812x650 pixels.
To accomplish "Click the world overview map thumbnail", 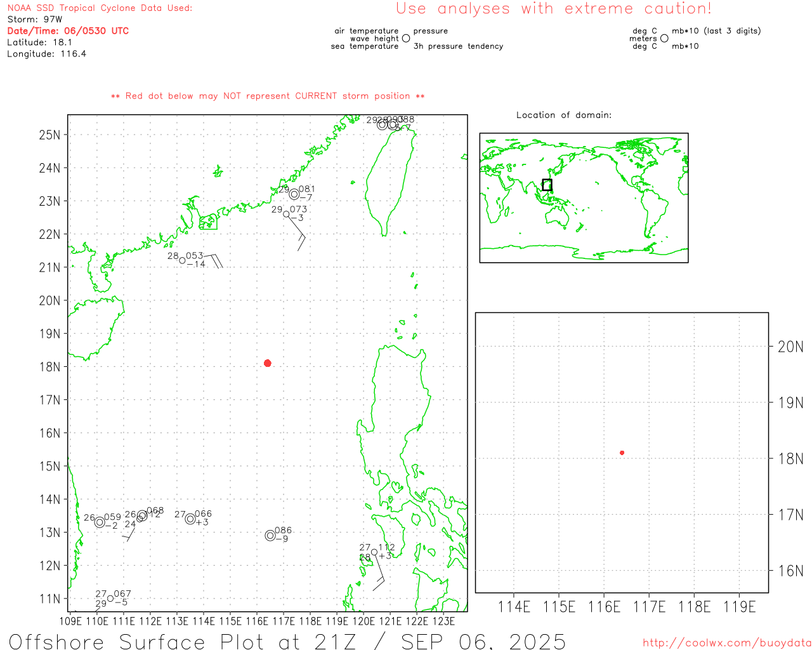I will click(584, 198).
